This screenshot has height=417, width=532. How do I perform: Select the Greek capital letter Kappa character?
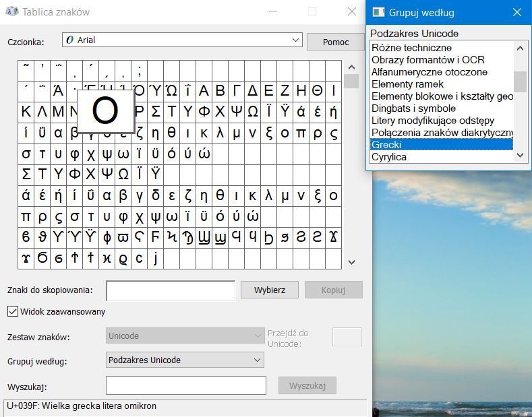pyautogui.click(x=26, y=112)
